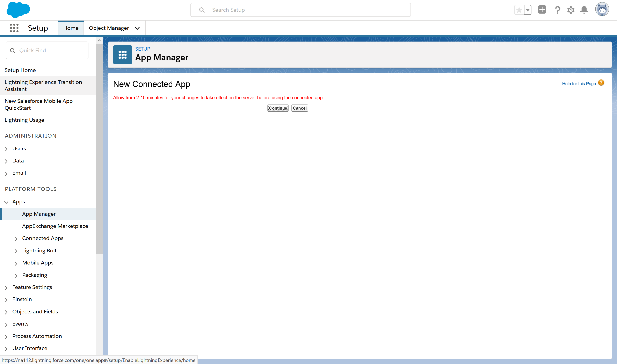Collapse the Apps tree section
Viewport: 617px width, 364px height.
coord(6,202)
